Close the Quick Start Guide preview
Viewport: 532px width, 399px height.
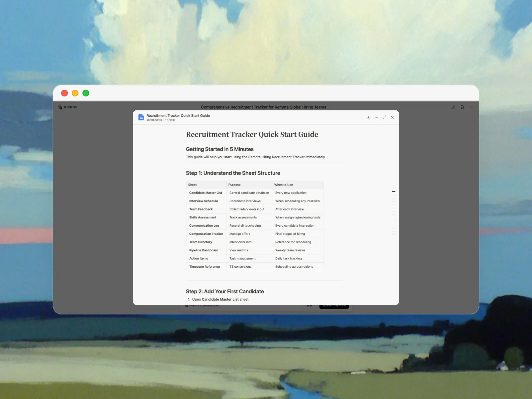(x=392, y=117)
